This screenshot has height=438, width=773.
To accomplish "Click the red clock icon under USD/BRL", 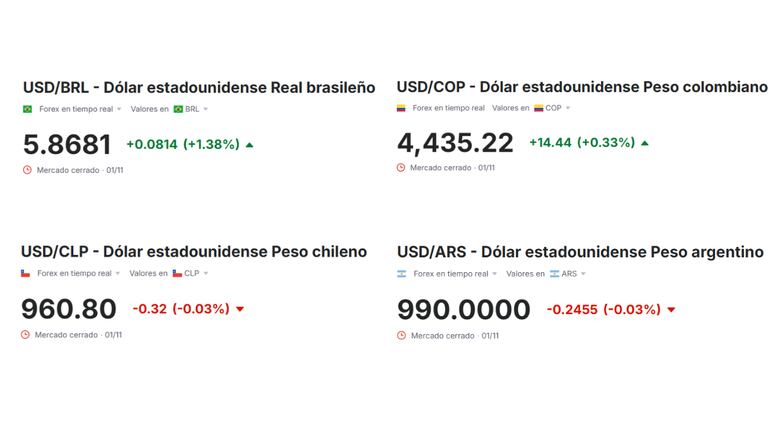I will [27, 170].
